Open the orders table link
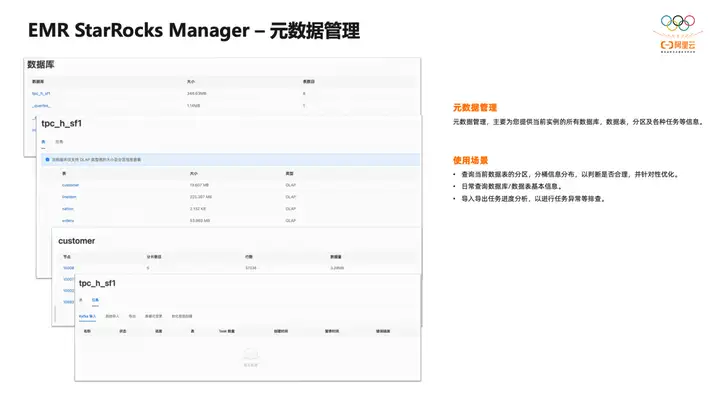Image resolution: width=720 pixels, height=405 pixels. point(68,221)
